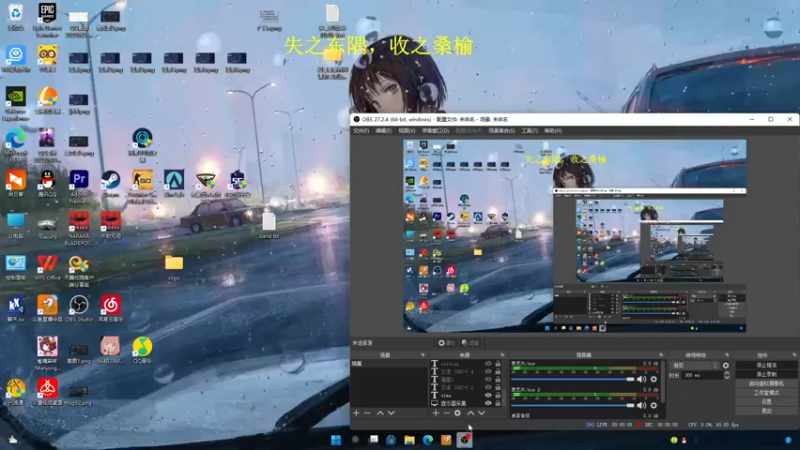
Task: Open the Recycle Bin desktop icon
Action: [15, 16]
